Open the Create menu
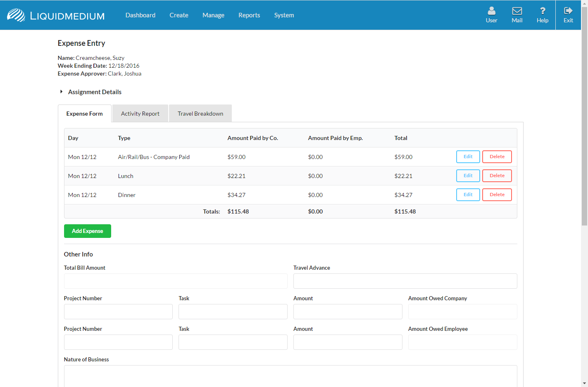 179,15
